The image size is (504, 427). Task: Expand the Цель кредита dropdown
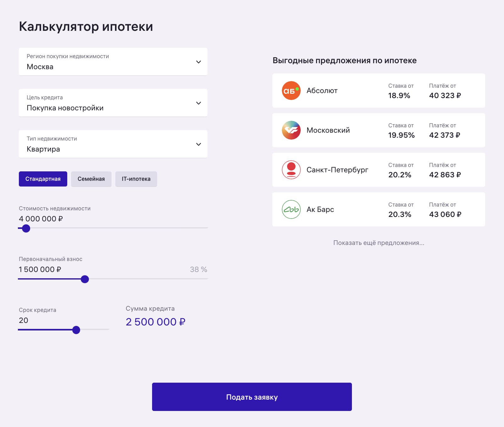[x=113, y=103]
